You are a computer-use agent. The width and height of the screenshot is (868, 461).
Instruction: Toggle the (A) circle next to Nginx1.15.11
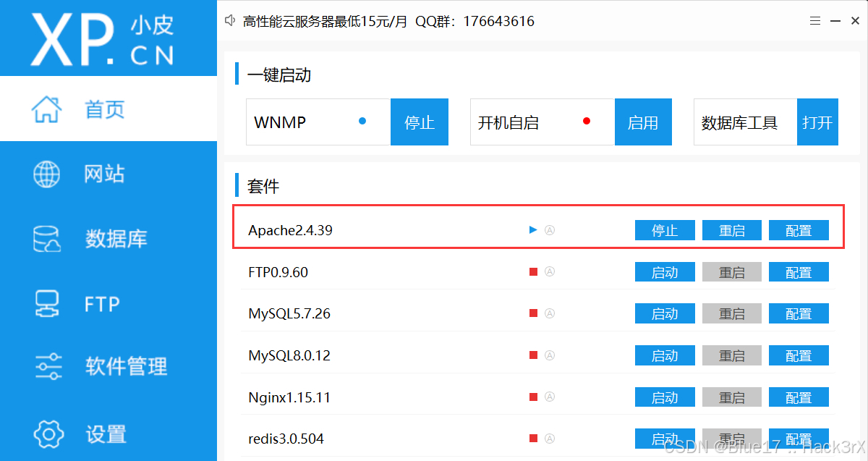point(550,397)
